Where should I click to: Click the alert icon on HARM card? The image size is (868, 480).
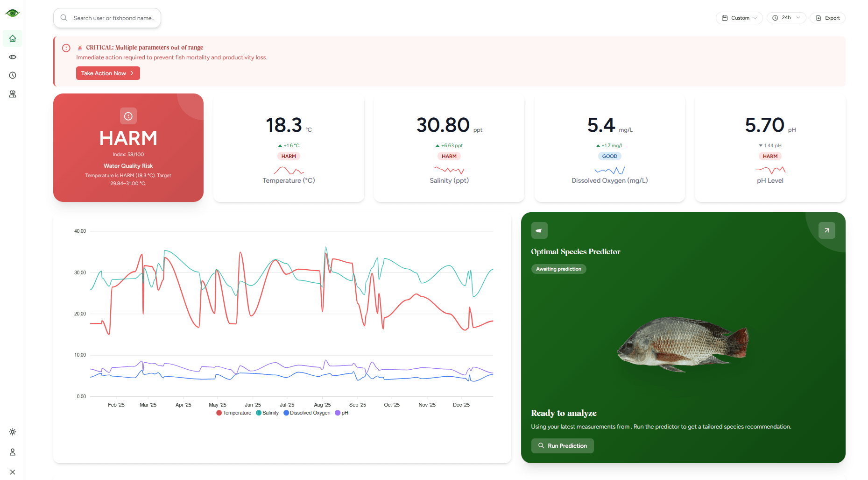(128, 116)
